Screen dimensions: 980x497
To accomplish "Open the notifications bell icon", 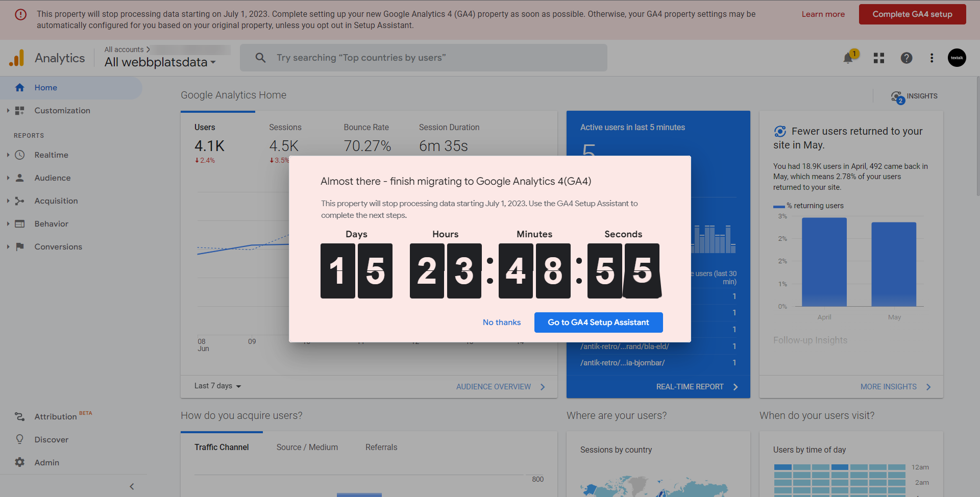I will (x=848, y=58).
